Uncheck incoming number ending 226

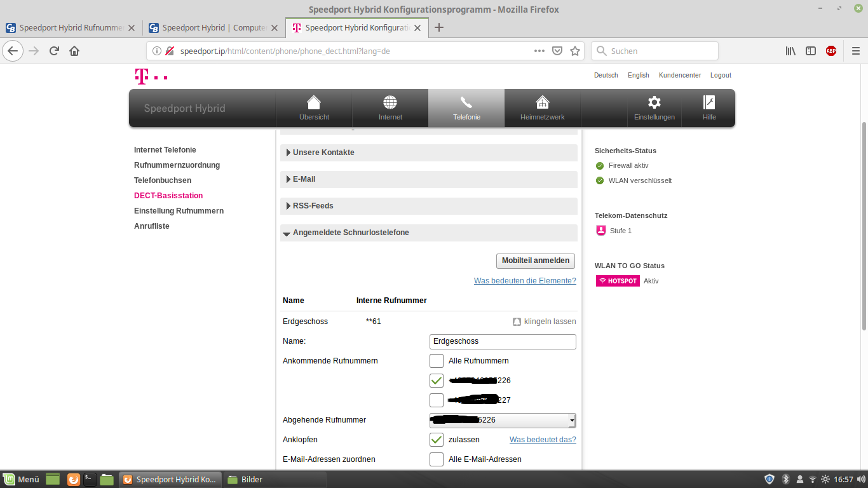(436, 381)
